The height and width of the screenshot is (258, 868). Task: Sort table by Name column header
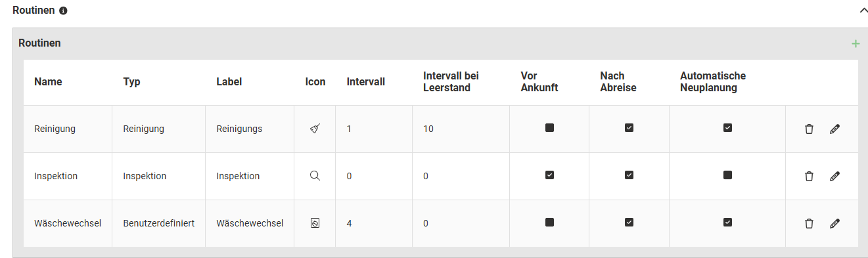coord(48,82)
